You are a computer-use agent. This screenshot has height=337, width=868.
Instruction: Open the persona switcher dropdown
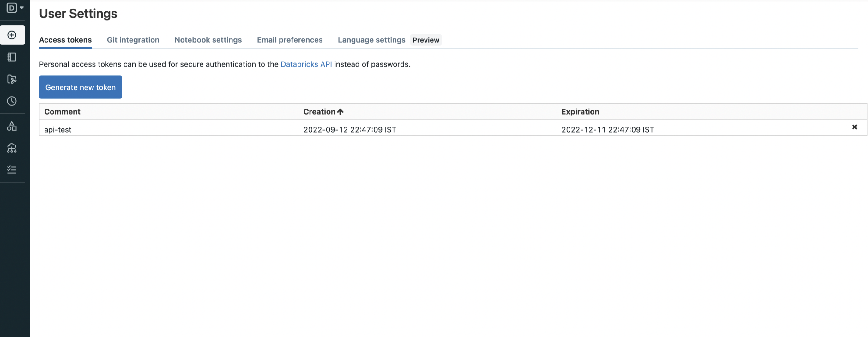(x=15, y=8)
